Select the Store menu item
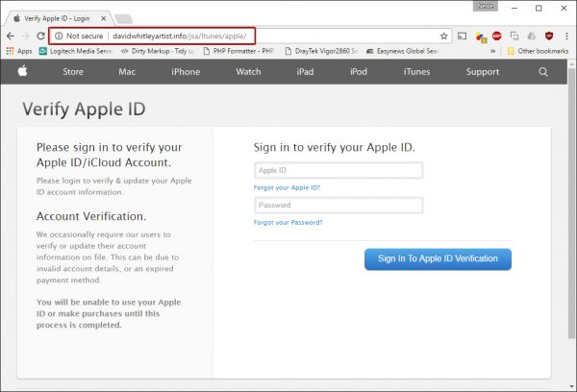The width and height of the screenshot is (577, 392). 73,72
